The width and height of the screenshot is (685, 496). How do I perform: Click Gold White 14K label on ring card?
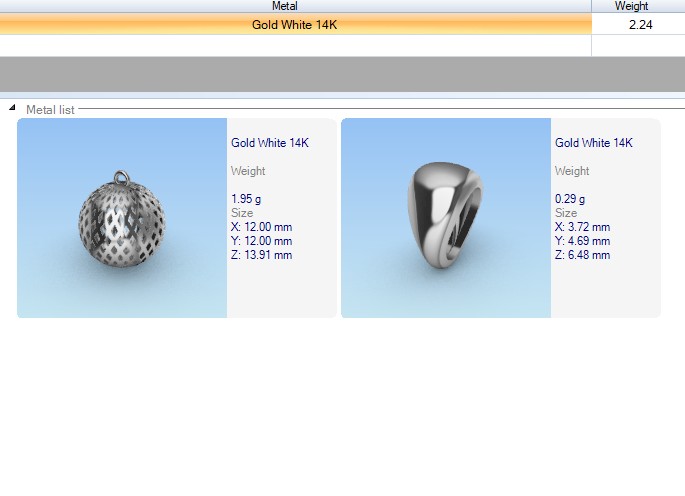594,143
